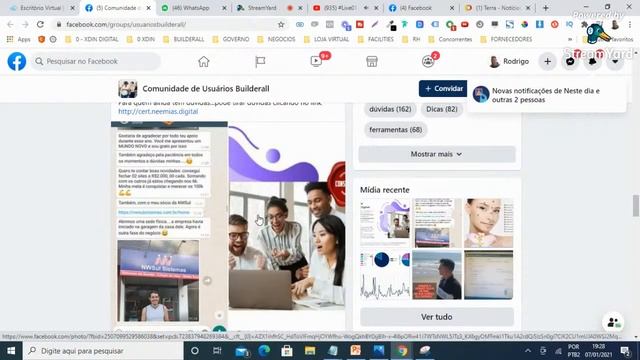This screenshot has width=640, height=360.
Task: Open Chrome from the taskbar
Action: (x=402, y=351)
